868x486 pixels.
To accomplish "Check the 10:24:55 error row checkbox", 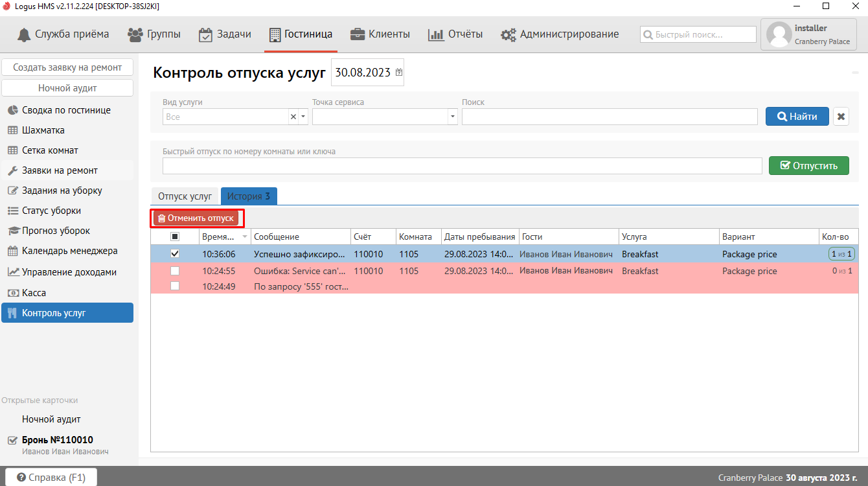I will pyautogui.click(x=175, y=271).
